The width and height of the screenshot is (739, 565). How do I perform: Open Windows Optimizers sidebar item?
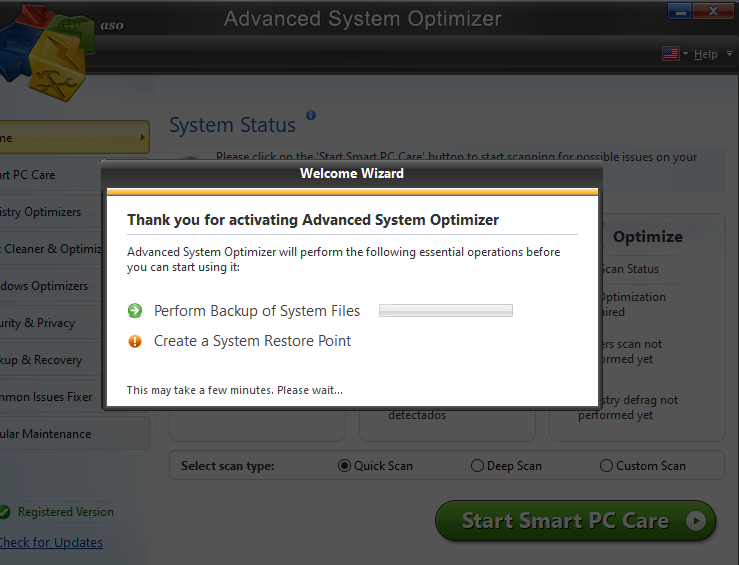(50, 286)
